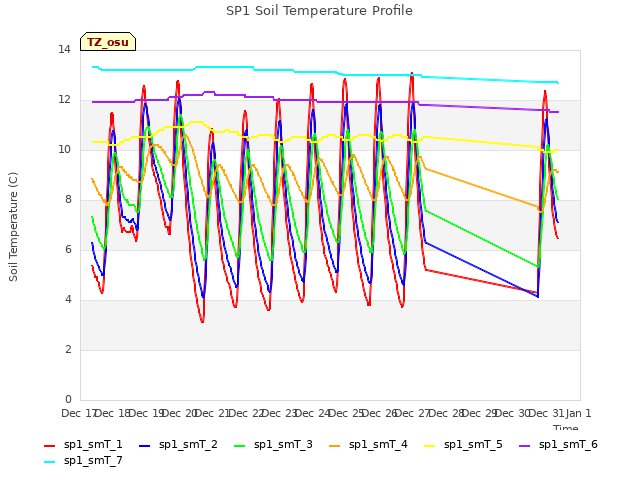Click the Dec 24 x-axis tick label
Screen dimensions: 640x480
tap(312, 413)
